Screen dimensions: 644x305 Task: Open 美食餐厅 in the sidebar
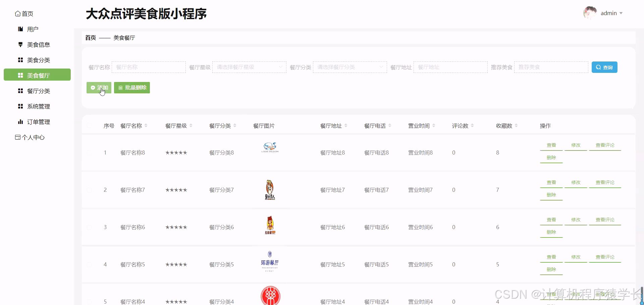click(37, 75)
